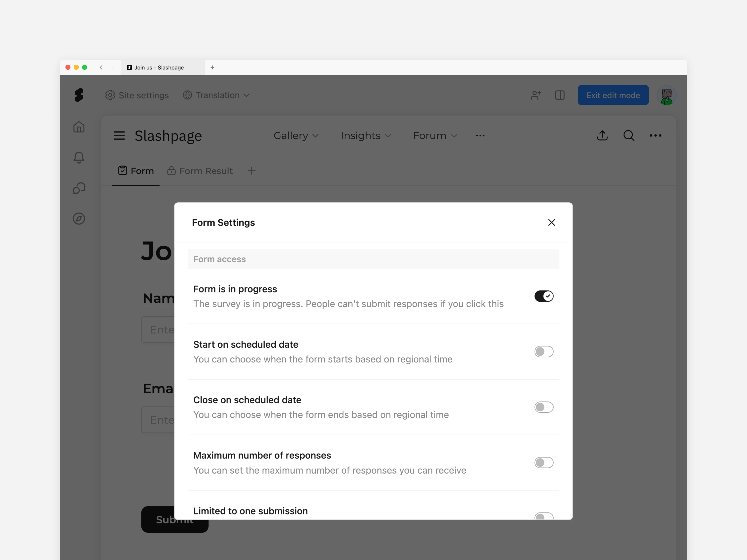Click the Form Settings dialog title

[223, 223]
